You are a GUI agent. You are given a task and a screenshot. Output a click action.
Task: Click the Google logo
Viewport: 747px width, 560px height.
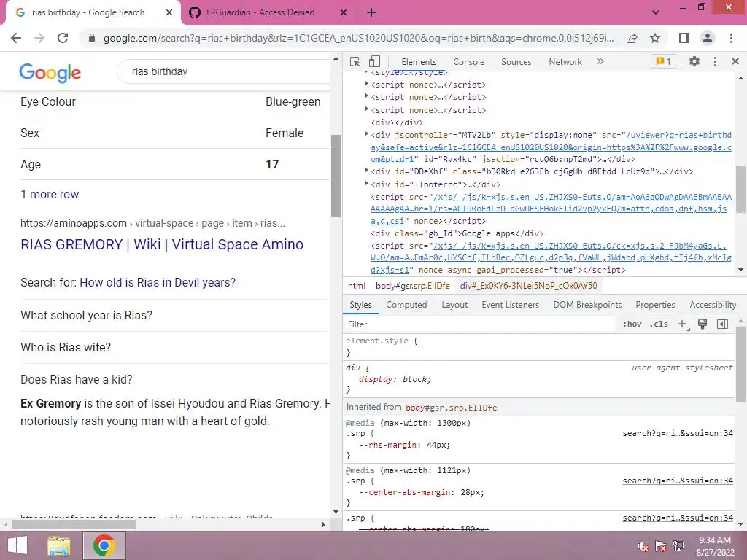click(x=50, y=72)
